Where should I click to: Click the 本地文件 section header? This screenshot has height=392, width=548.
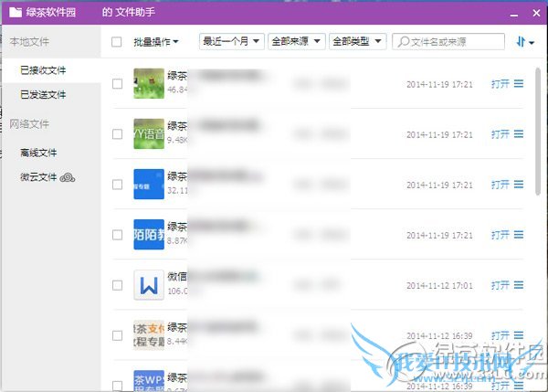(29, 42)
